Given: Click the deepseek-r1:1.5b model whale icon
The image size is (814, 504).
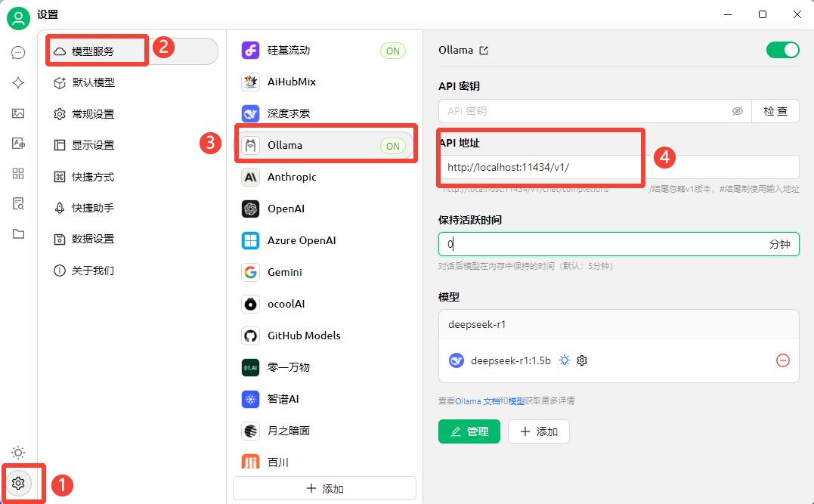Looking at the screenshot, I should (x=457, y=360).
